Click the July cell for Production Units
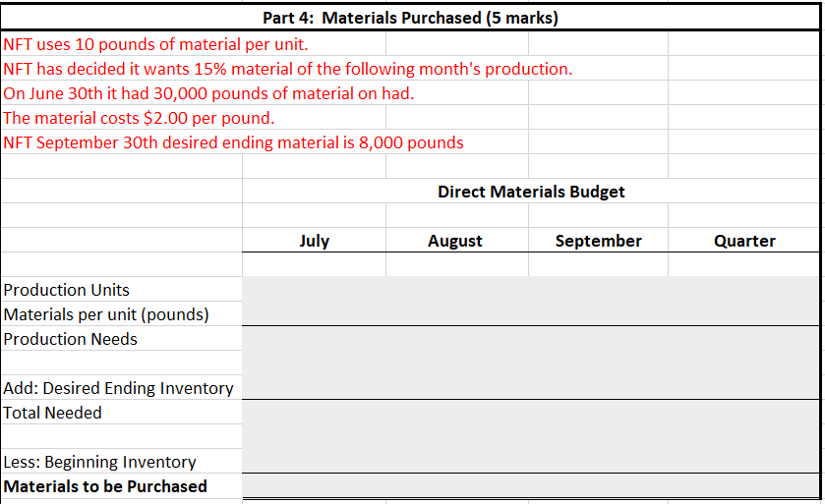 coord(314,289)
